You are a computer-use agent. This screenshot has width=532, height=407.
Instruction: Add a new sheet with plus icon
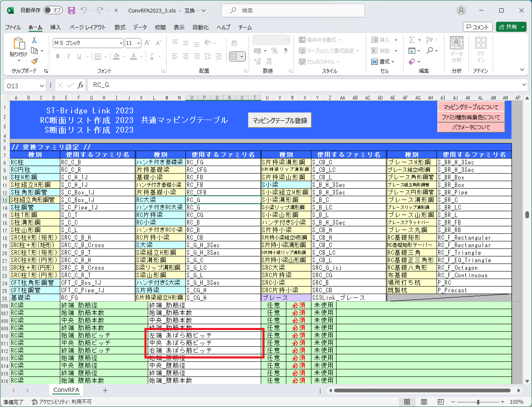105,390
